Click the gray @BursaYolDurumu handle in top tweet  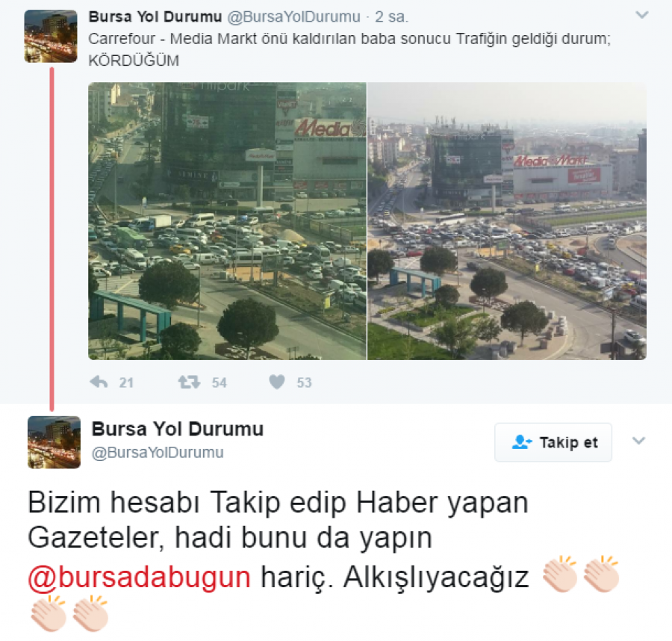click(x=293, y=16)
